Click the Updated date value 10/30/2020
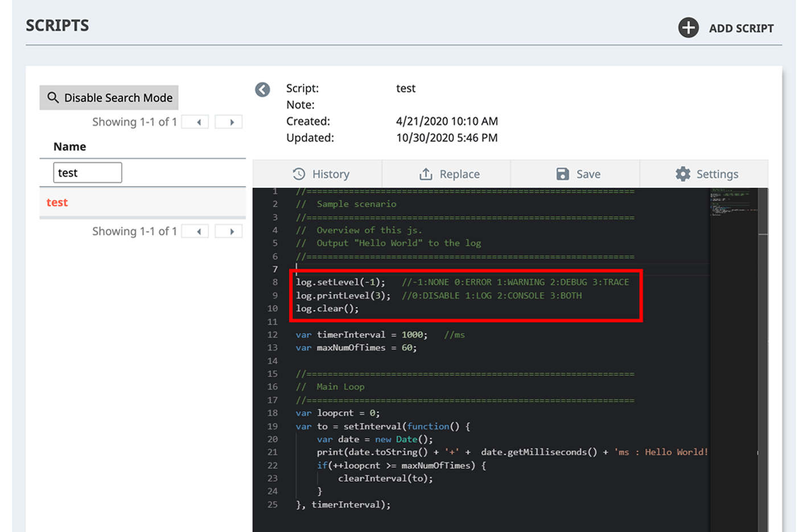 [x=447, y=138]
